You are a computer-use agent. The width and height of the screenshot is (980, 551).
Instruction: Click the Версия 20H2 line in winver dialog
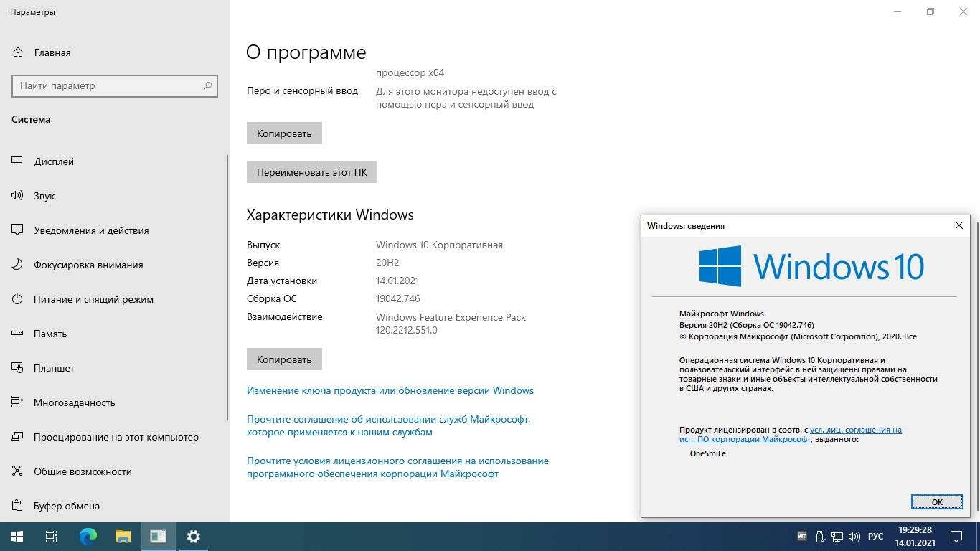coord(747,325)
